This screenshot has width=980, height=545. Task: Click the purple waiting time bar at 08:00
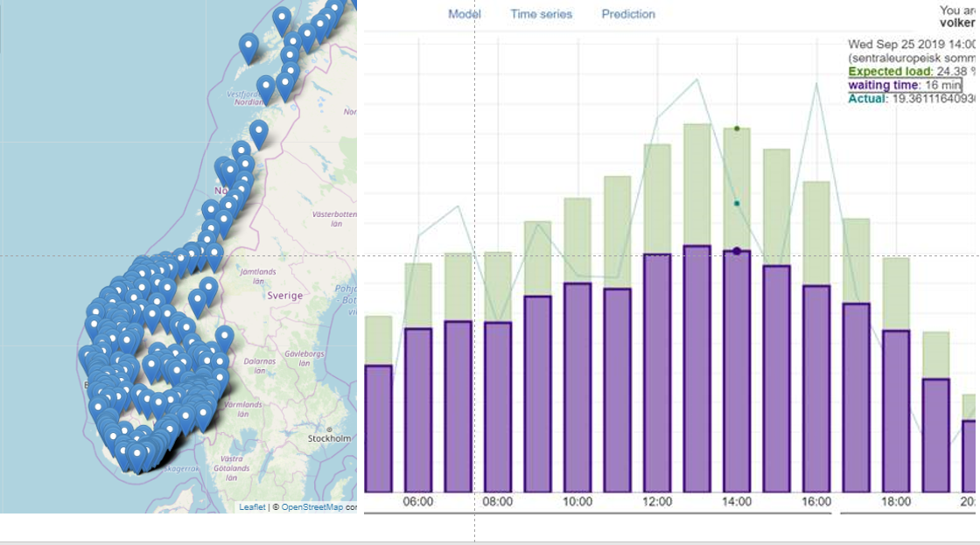(x=498, y=407)
